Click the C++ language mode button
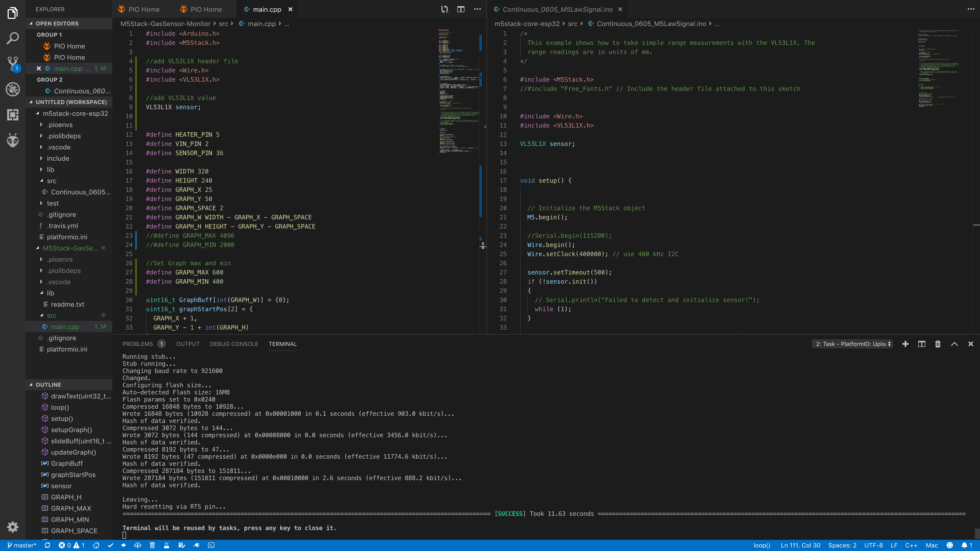This screenshot has width=980, height=551. pyautogui.click(x=911, y=545)
